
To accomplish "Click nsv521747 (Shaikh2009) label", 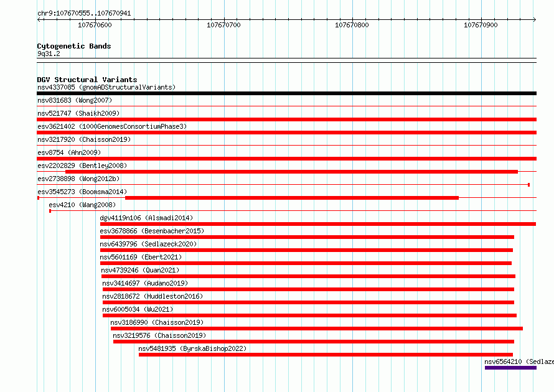I will [78, 113].
